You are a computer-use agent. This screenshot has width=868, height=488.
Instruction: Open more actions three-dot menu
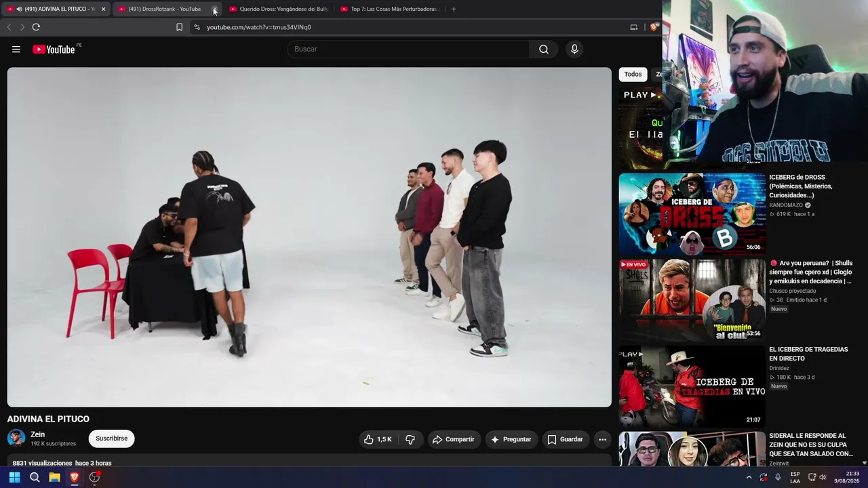coord(602,439)
